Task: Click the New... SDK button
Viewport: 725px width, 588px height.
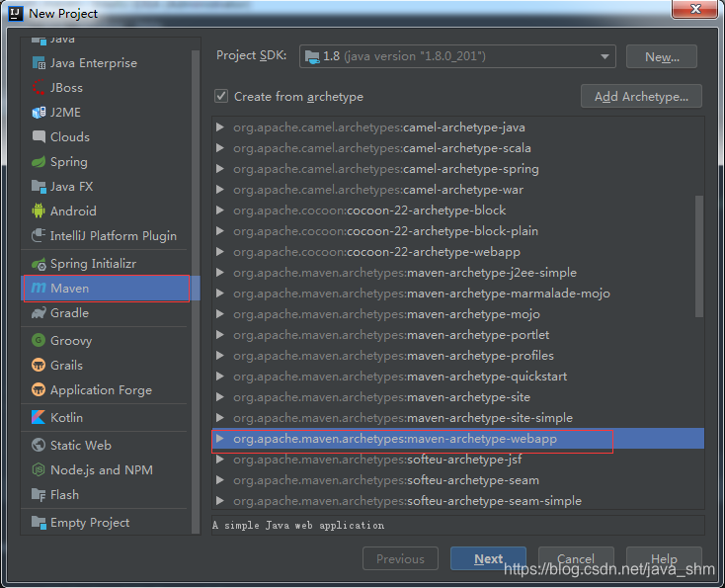Action: (662, 56)
